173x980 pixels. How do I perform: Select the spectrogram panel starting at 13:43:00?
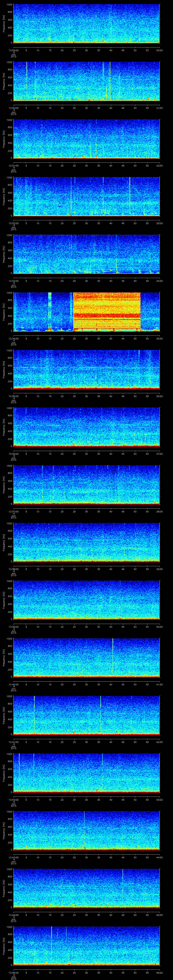click(86, 831)
